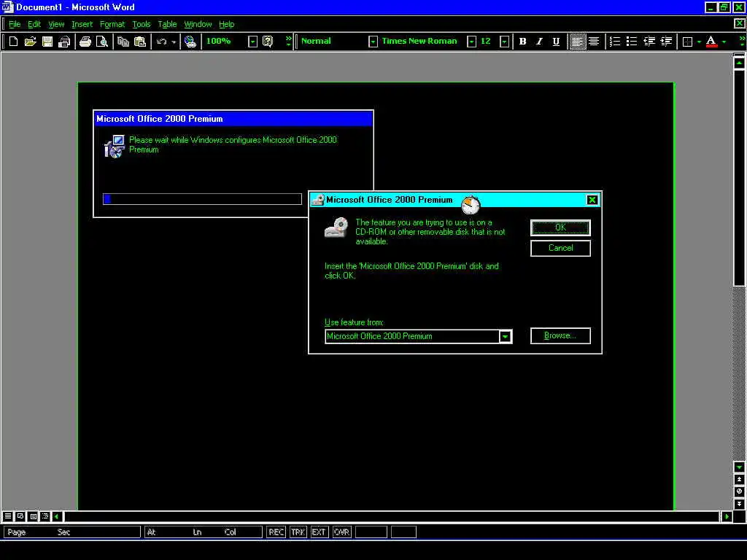
Task: Switch to Outline view
Action: 45,516
